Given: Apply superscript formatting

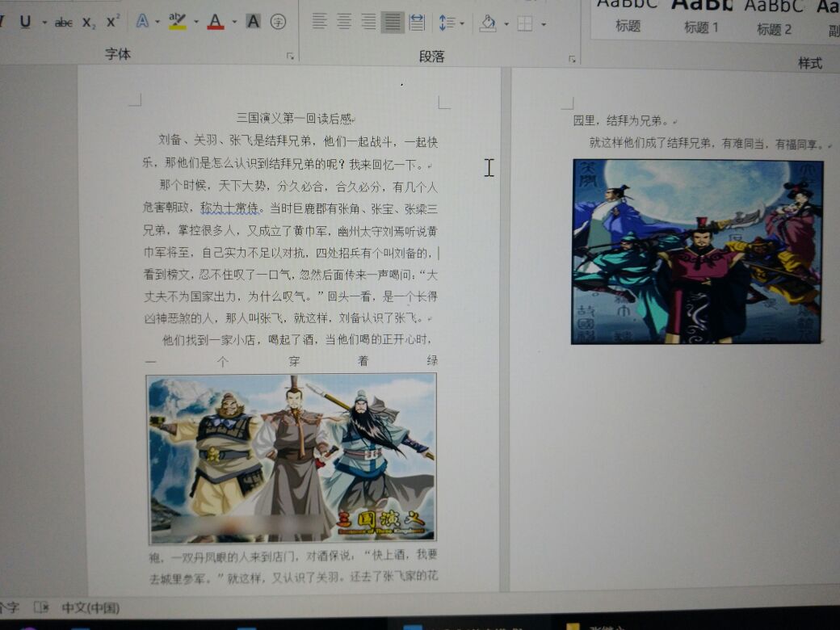Looking at the screenshot, I should coord(113,22).
